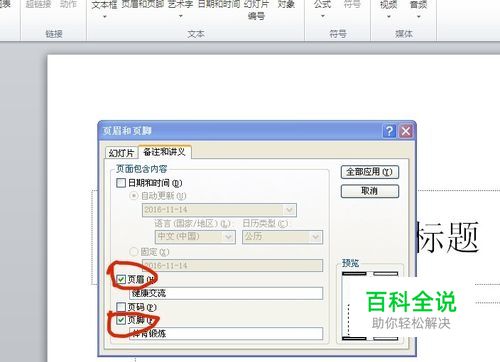Enable the 日期和时间 checkbox
The height and width of the screenshot is (362, 500).
pos(121,183)
